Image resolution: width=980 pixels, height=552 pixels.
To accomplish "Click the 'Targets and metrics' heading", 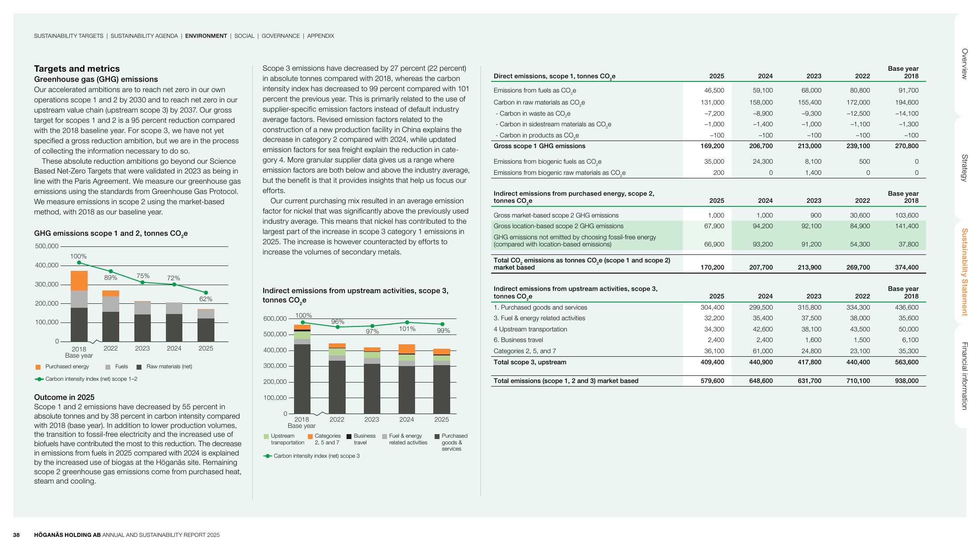I will point(77,68).
